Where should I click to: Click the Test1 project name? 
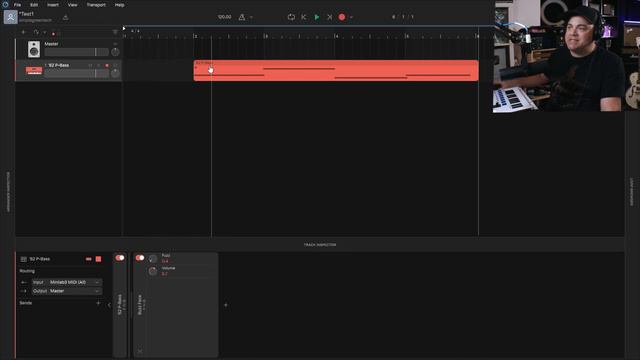(x=27, y=14)
